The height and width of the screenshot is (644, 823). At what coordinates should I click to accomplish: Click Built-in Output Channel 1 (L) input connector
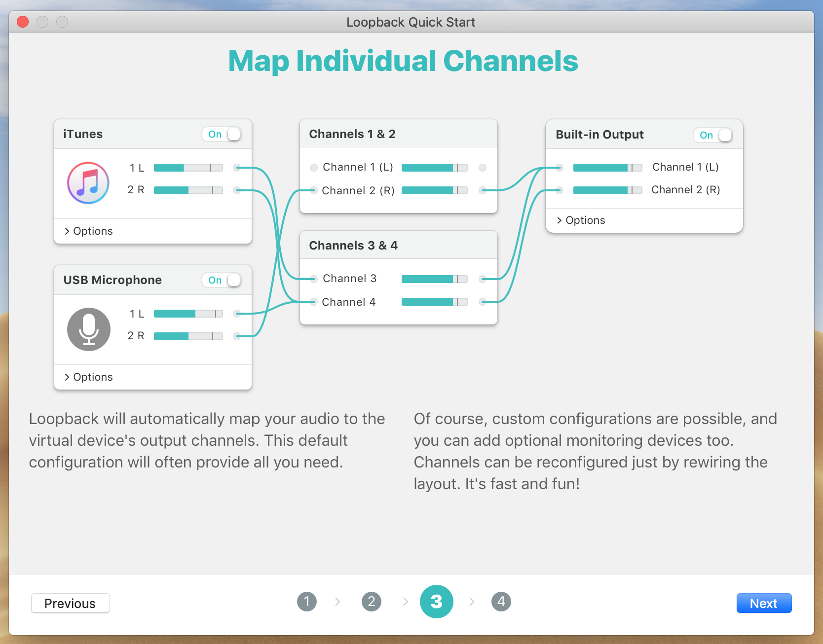pyautogui.click(x=560, y=168)
